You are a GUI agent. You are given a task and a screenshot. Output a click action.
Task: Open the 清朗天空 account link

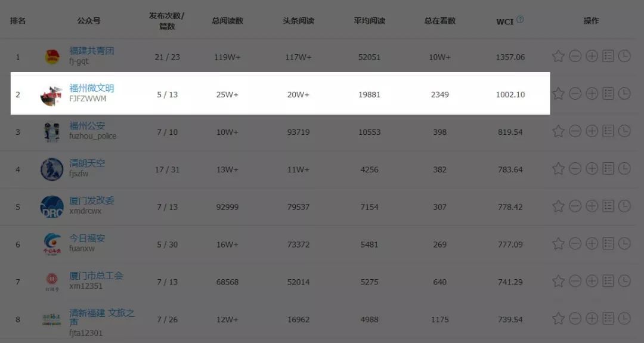click(x=87, y=163)
